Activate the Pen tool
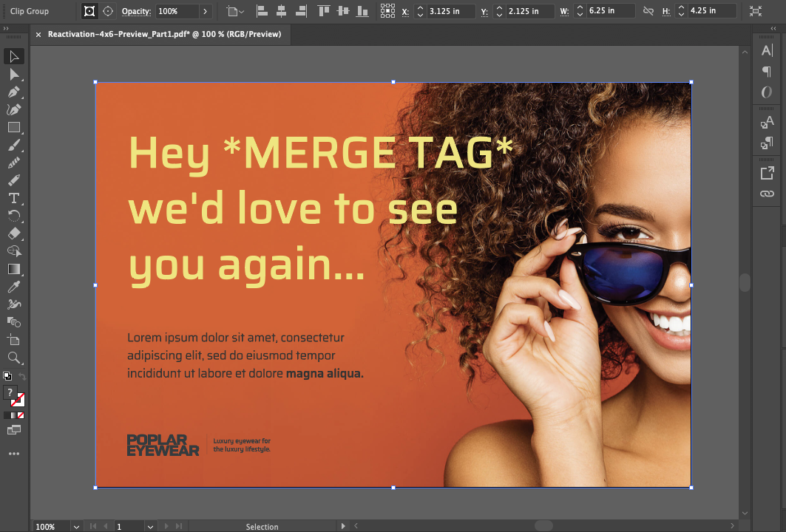The height and width of the screenshot is (532, 786). [x=13, y=92]
